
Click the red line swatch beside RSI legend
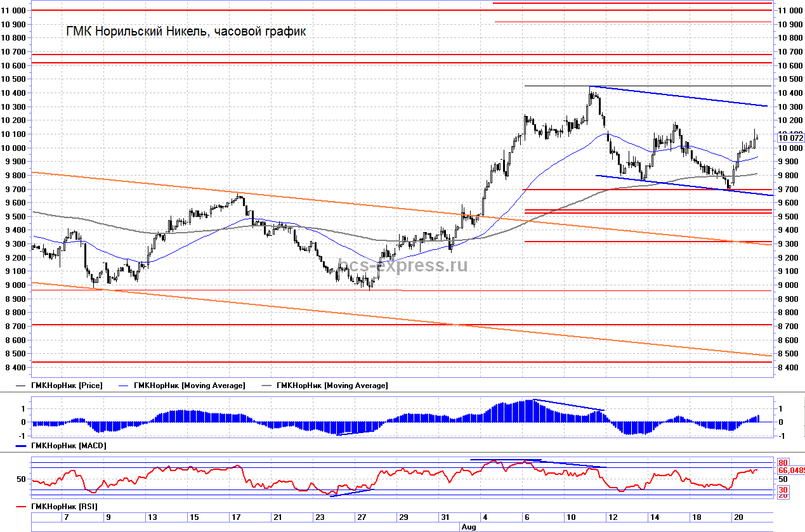(x=23, y=507)
